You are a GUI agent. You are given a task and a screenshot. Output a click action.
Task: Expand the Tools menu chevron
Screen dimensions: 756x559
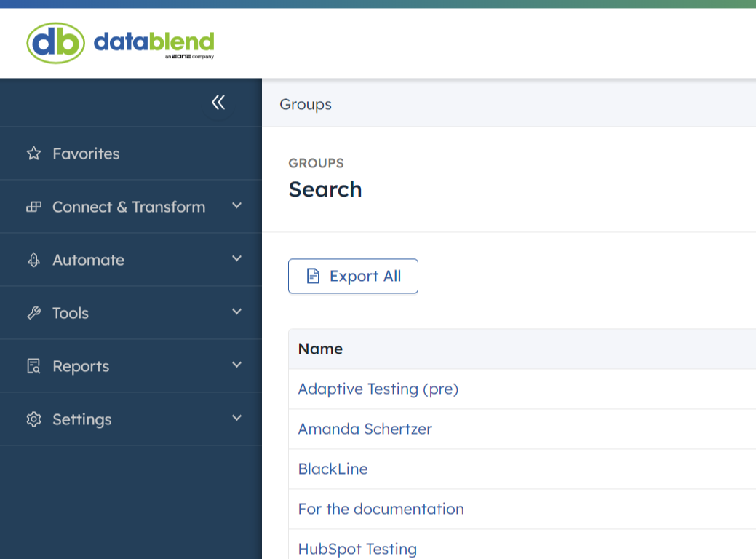click(236, 312)
